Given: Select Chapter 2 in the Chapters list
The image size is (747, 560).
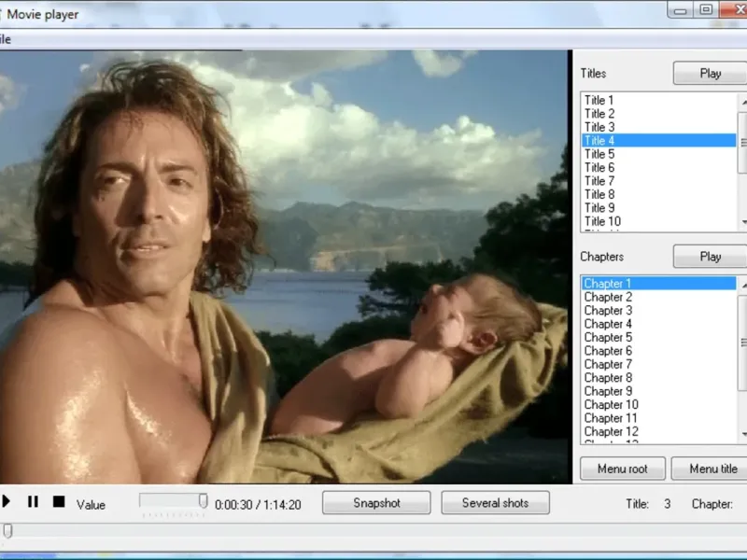Looking at the screenshot, I should (658, 297).
